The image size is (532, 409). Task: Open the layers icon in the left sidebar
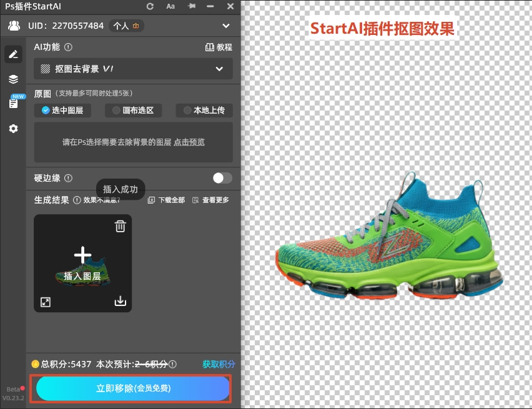tap(13, 79)
